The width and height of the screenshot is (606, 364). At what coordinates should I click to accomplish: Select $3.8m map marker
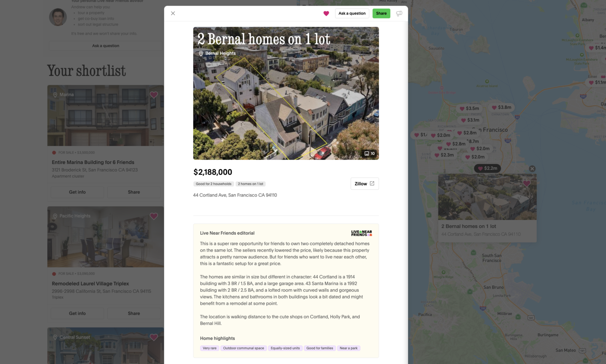(x=501, y=107)
